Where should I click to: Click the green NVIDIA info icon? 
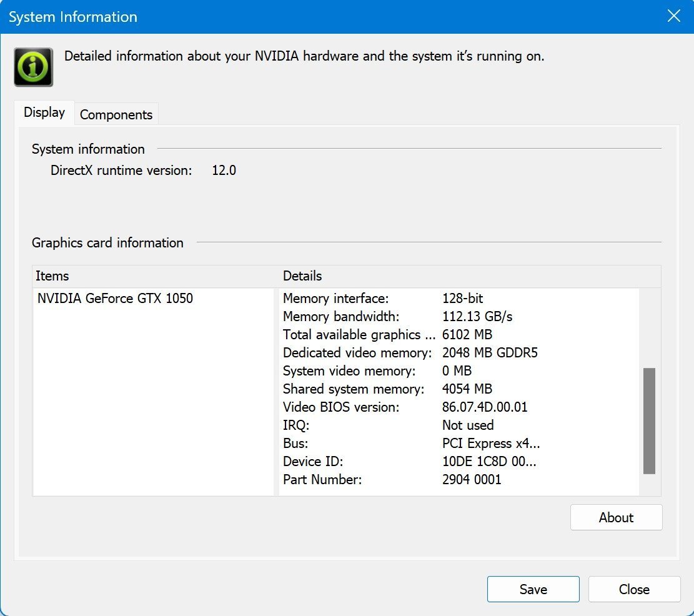click(34, 67)
